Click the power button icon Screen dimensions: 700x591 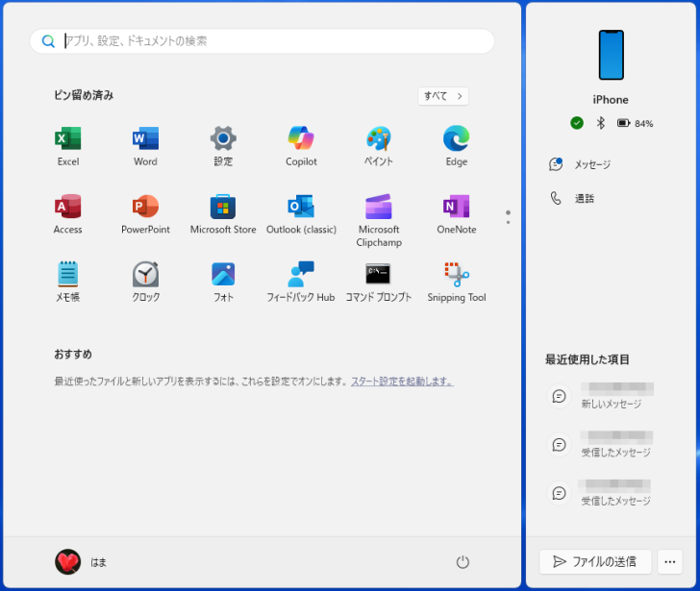tap(462, 562)
